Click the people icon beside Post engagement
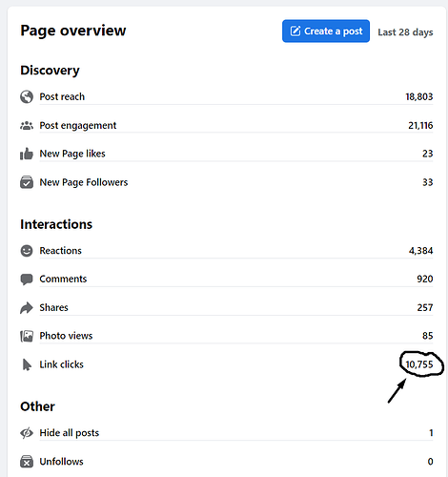Viewport: 448px width, 477px height. (27, 126)
